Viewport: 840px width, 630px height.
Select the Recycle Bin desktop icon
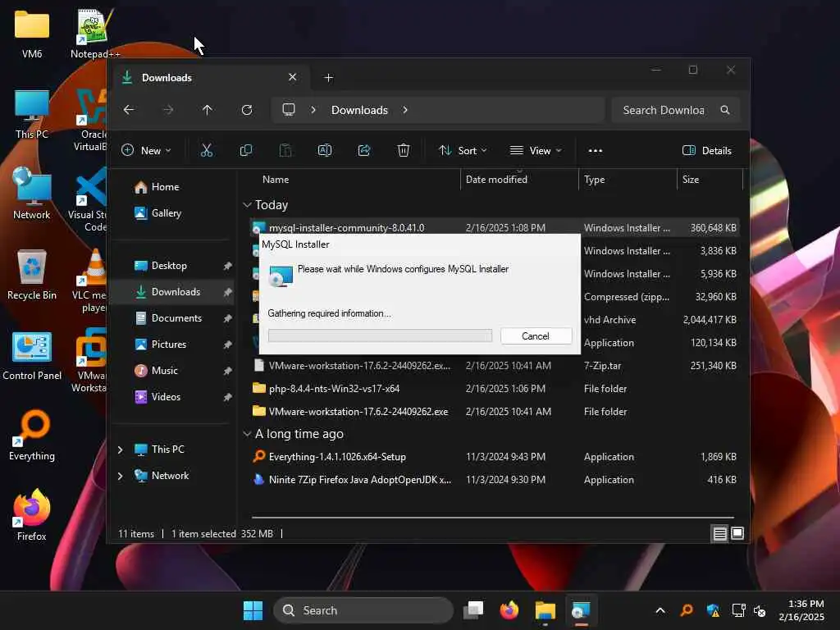tap(32, 275)
